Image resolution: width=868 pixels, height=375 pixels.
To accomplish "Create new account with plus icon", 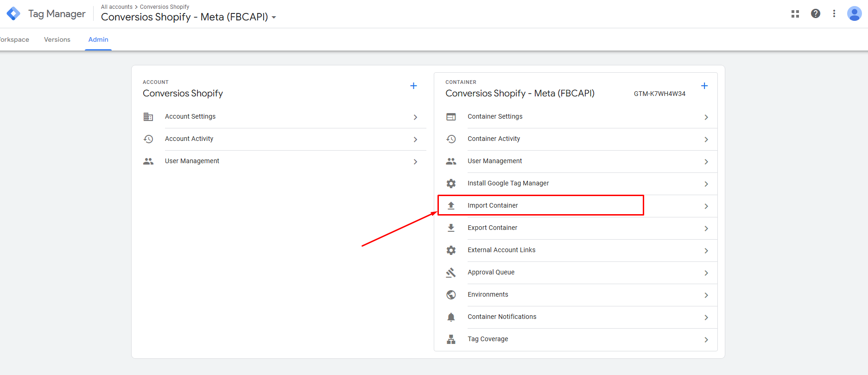I will pos(414,86).
